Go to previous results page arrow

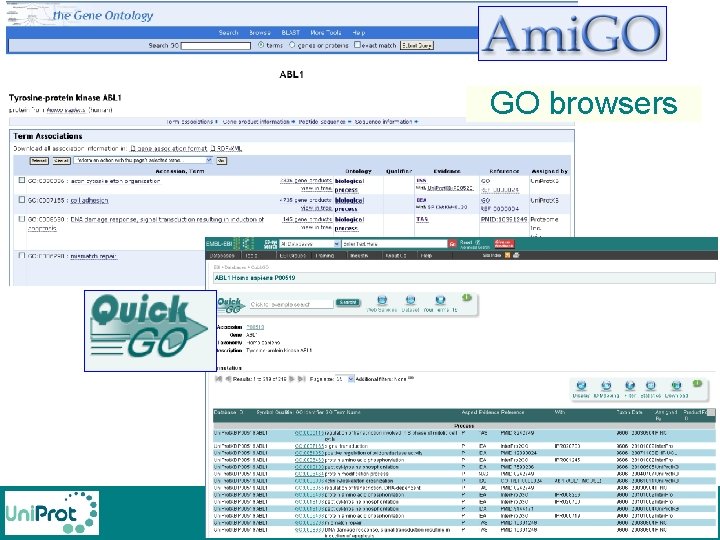[x=228, y=379]
